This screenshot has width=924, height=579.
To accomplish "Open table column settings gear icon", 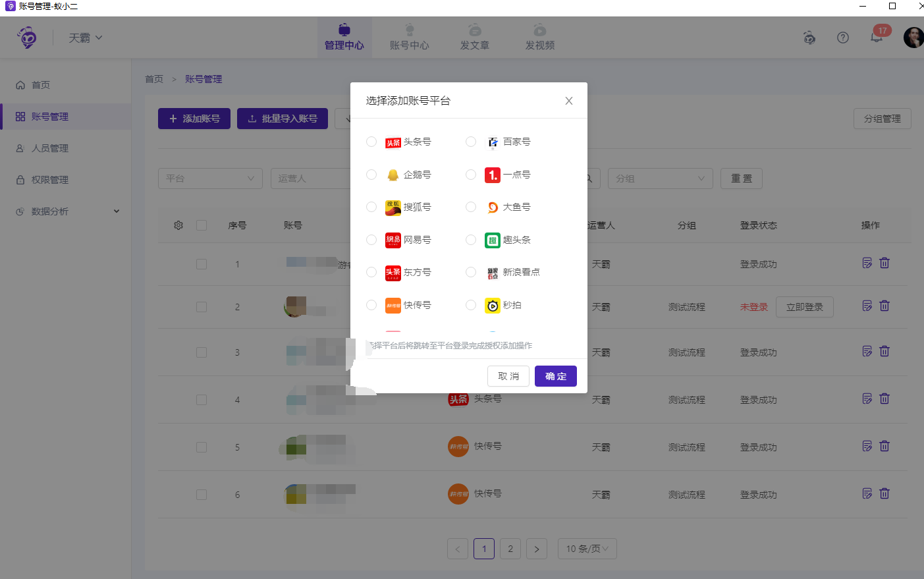I will 178,225.
